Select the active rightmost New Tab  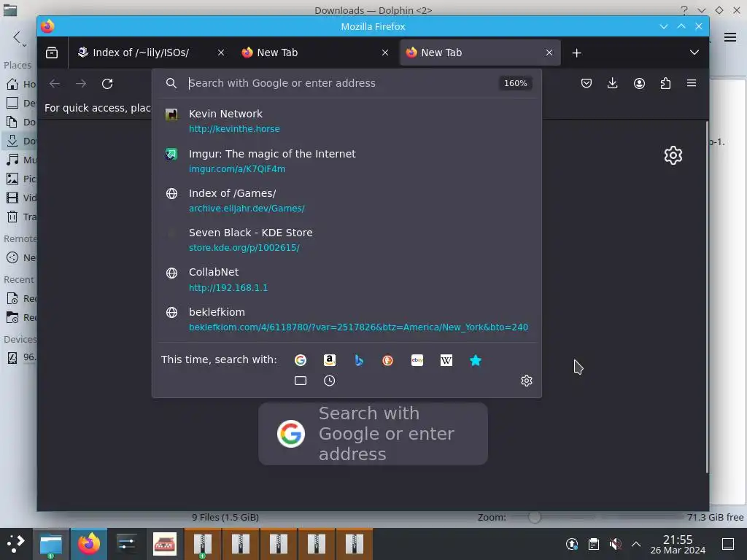click(x=480, y=52)
